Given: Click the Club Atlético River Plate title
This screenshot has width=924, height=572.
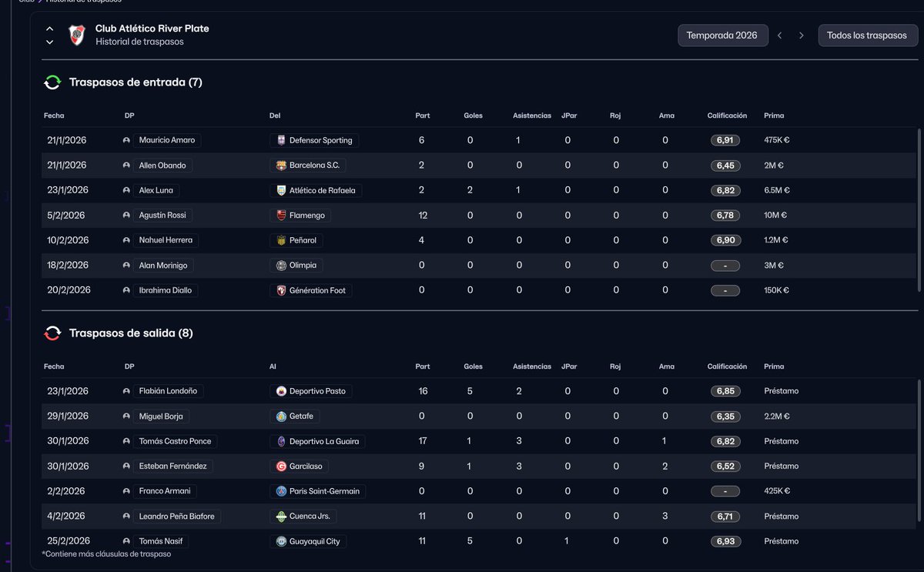Looking at the screenshot, I should point(152,28).
